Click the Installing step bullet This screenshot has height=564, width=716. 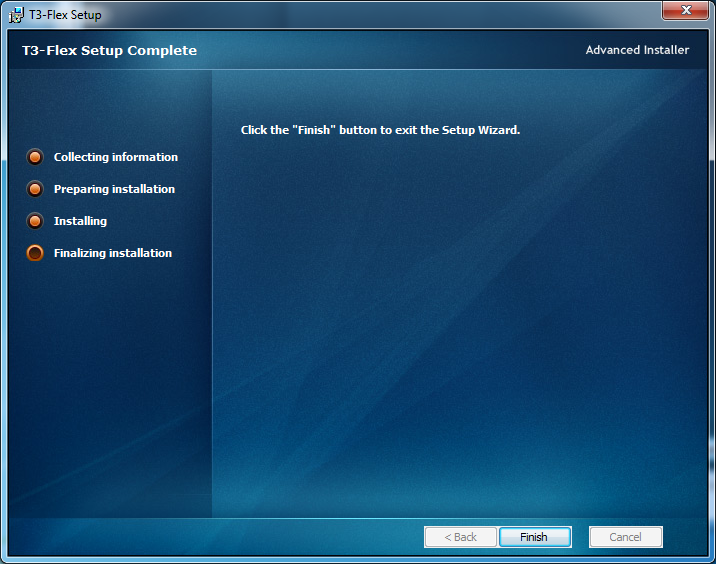pyautogui.click(x=35, y=221)
